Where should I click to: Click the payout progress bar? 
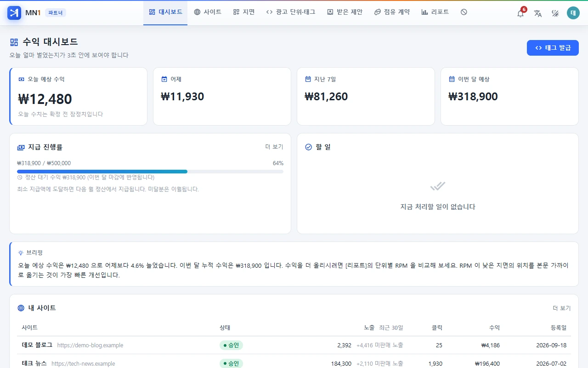point(150,172)
